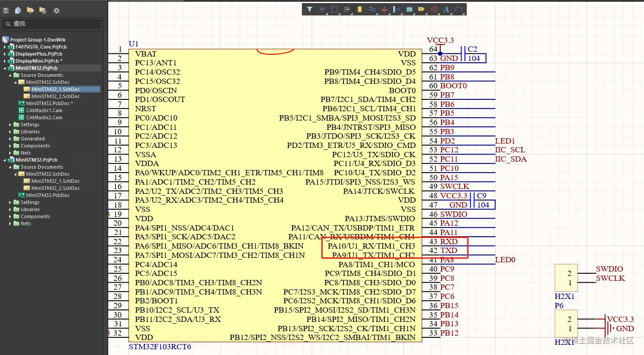Select the STM32F103RCT6 component label
The height and width of the screenshot is (355, 644).
pos(160,347)
